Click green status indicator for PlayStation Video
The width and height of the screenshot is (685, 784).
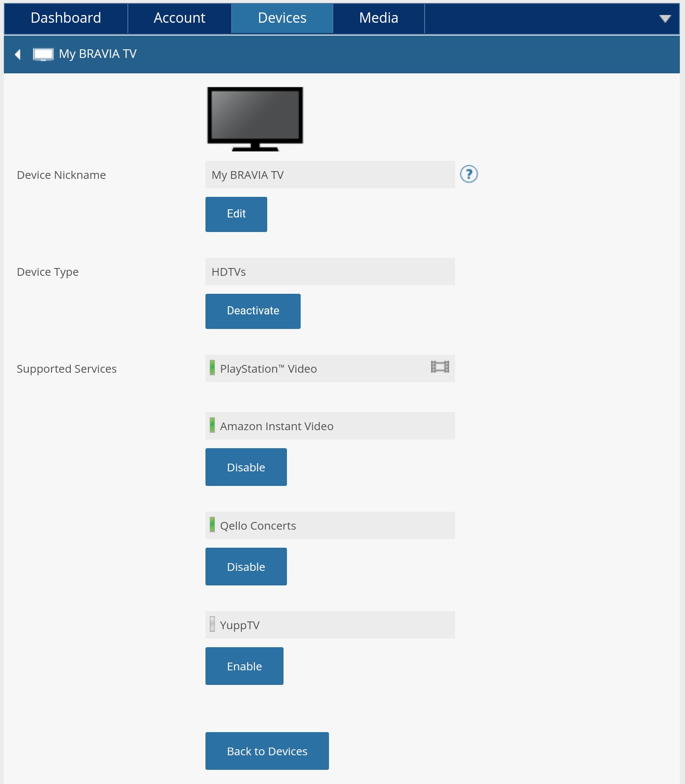coord(212,368)
